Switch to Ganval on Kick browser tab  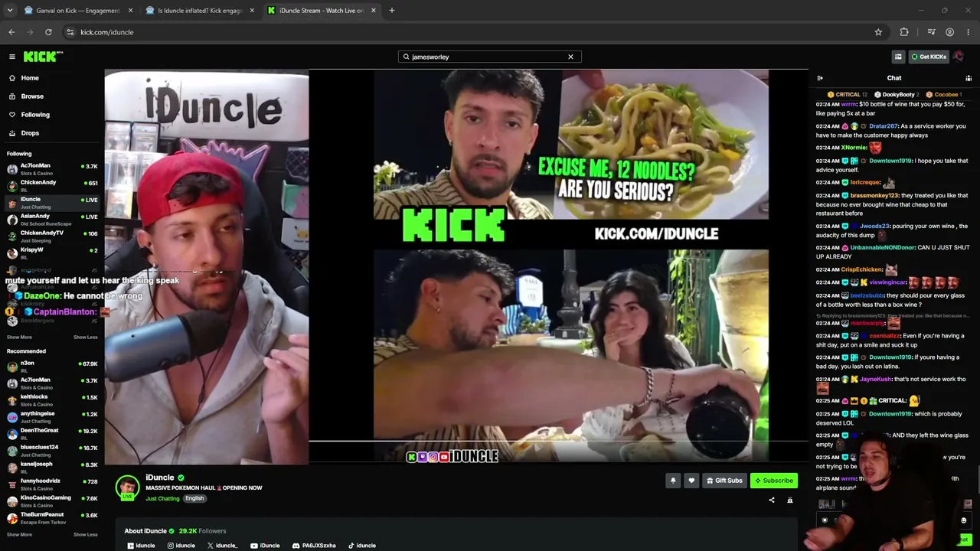(x=79, y=11)
